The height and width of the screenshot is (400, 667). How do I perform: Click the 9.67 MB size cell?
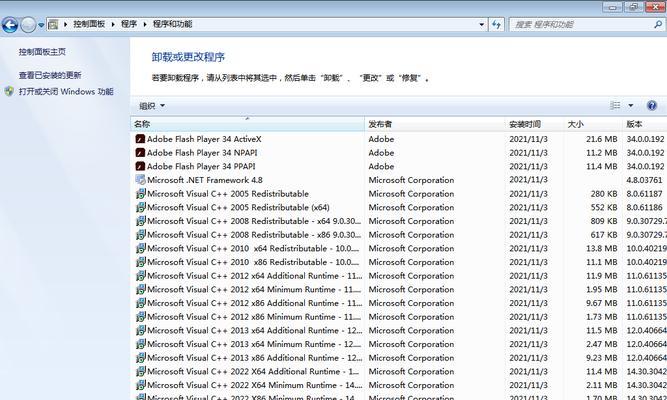[601, 303]
